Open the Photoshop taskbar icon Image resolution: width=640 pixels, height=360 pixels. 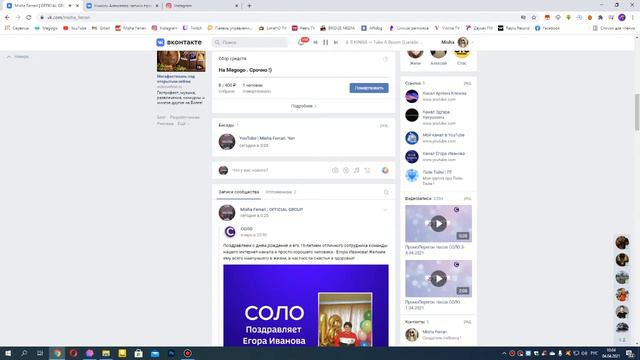[171, 353]
